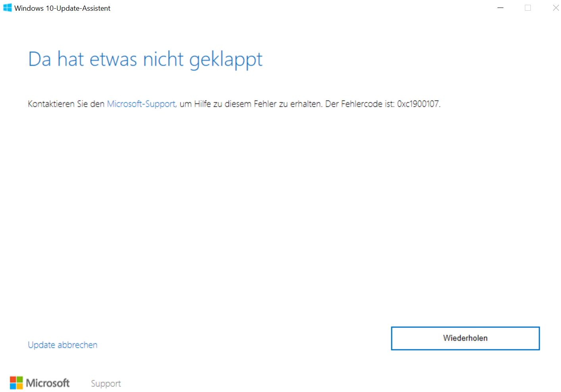
Task: Minimize the Update Assistant window
Action: (500, 8)
